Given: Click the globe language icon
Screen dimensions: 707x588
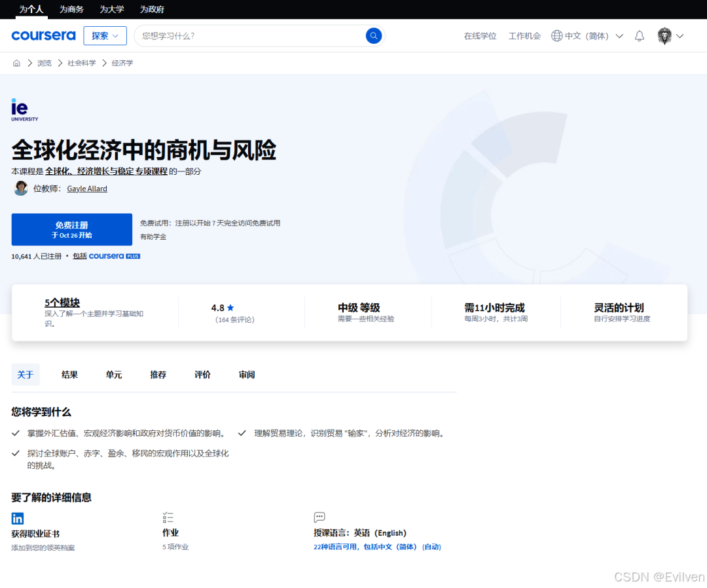Looking at the screenshot, I should [x=557, y=35].
